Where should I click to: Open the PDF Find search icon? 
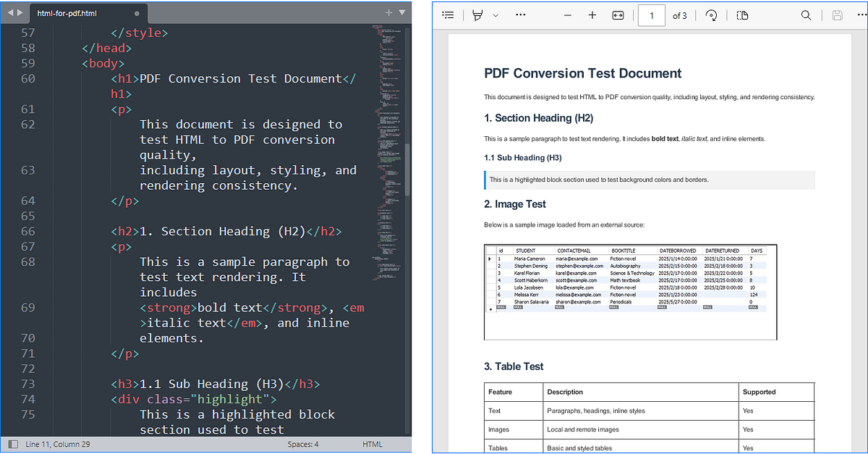click(807, 15)
